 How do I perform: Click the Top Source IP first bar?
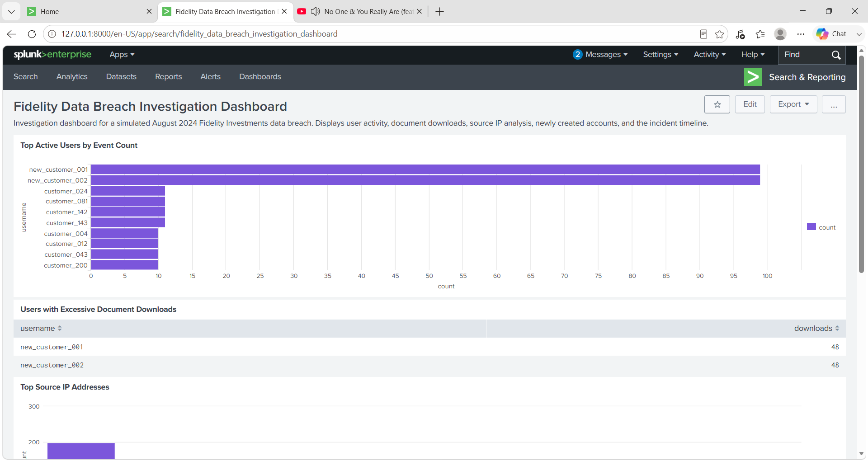(x=81, y=451)
